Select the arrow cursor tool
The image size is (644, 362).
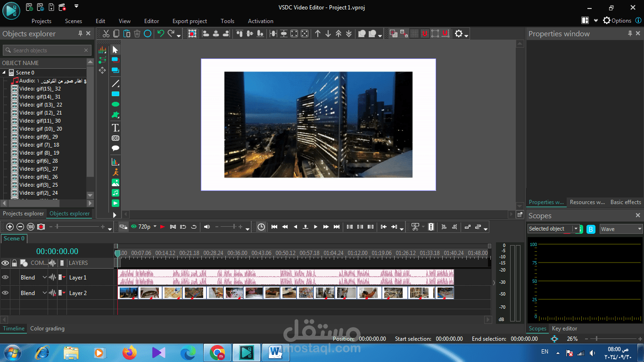coord(116,49)
